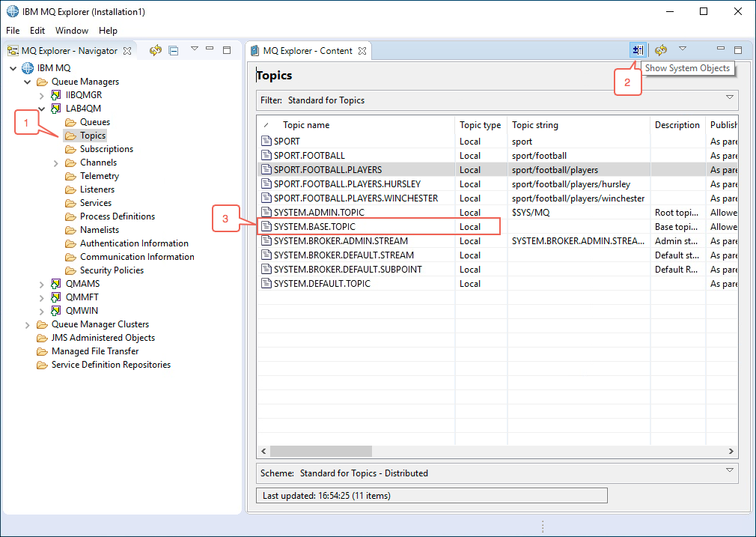Close the MQ Explorer - Content tab
Viewport: 756px width, 537px height.
362,51
